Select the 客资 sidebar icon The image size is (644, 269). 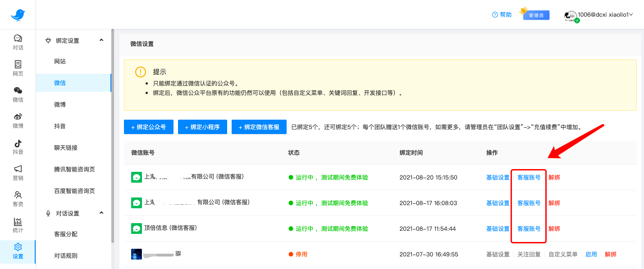click(x=18, y=200)
